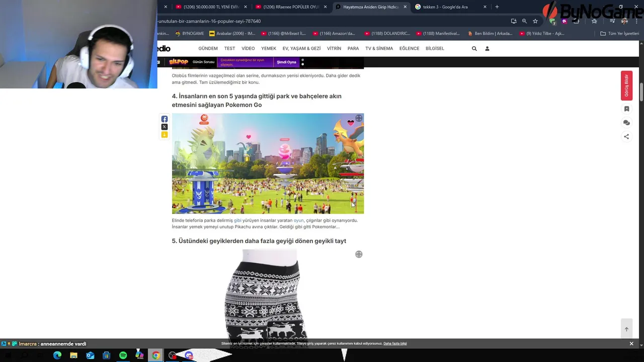Bookmark this page with star icon

point(535,21)
